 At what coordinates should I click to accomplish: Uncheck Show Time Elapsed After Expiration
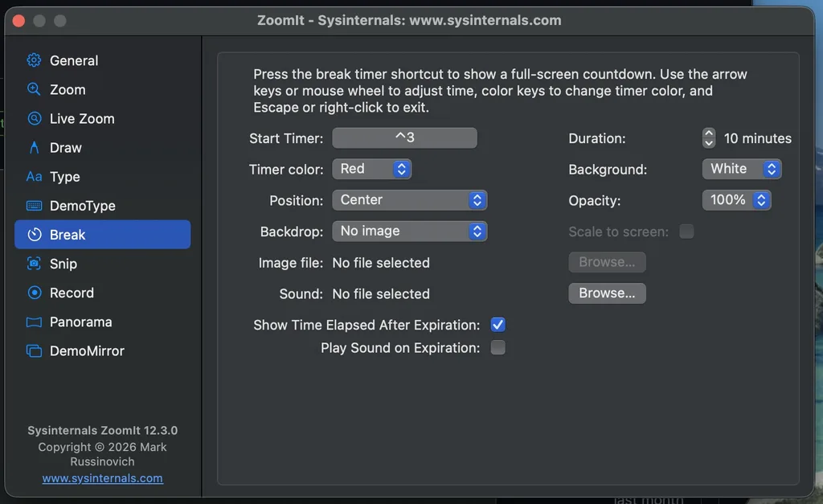click(x=497, y=325)
